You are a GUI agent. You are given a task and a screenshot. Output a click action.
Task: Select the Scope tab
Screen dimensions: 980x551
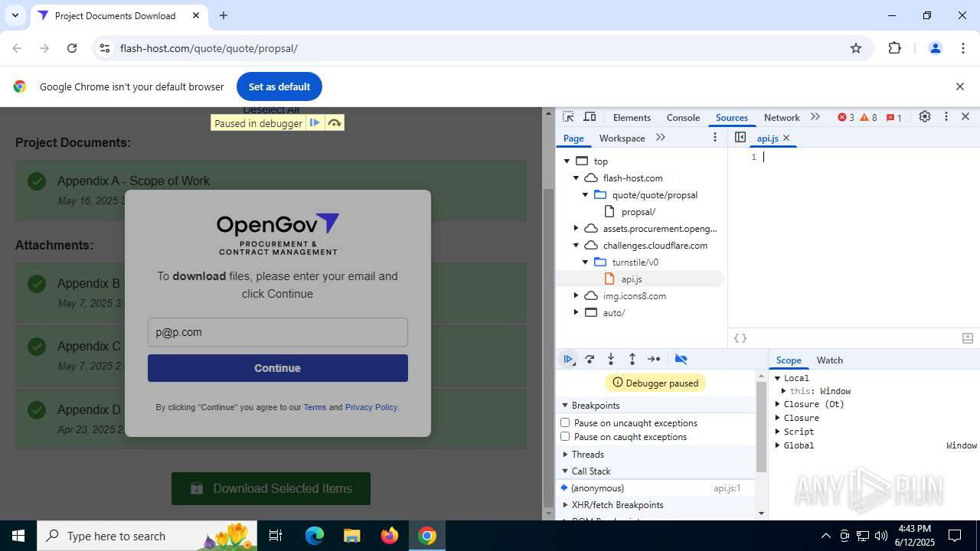coord(789,360)
